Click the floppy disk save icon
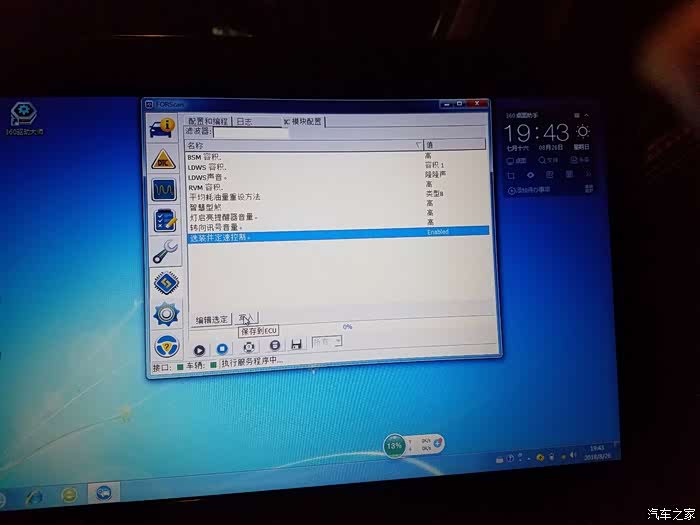Image resolution: width=700 pixels, height=525 pixels. point(296,344)
